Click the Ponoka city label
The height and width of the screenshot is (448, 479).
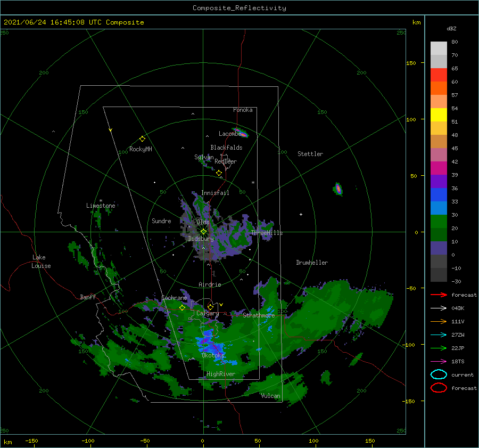[243, 110]
